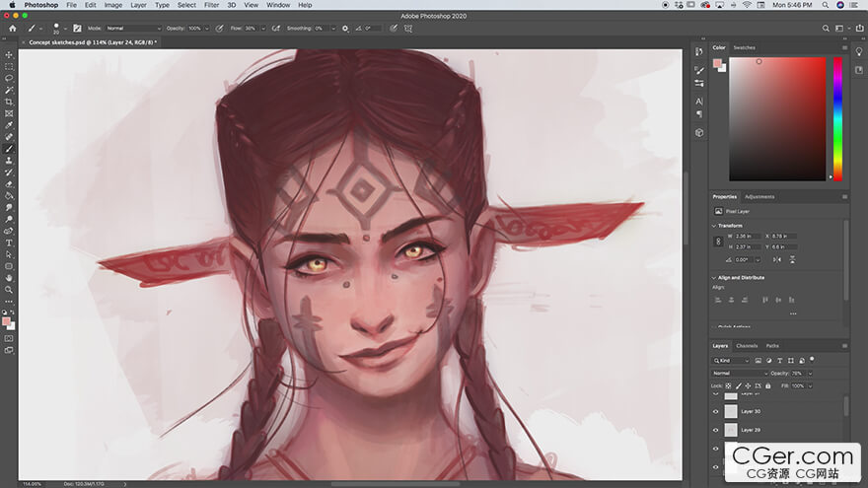The height and width of the screenshot is (488, 868).
Task: Pick the Eyedropper tool
Action: (9, 125)
